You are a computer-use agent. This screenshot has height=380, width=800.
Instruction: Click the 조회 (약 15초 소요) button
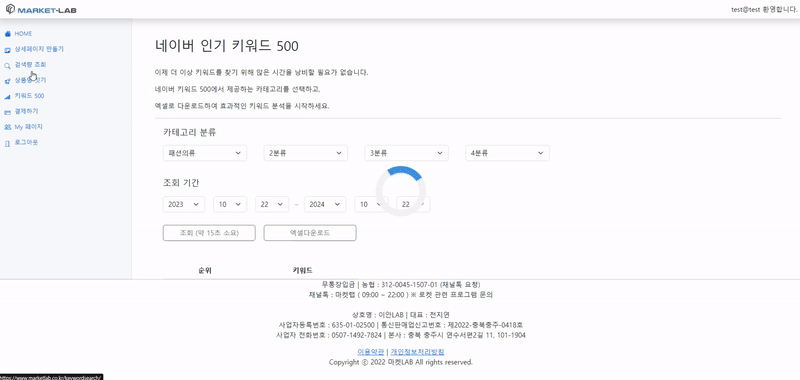[x=209, y=233]
